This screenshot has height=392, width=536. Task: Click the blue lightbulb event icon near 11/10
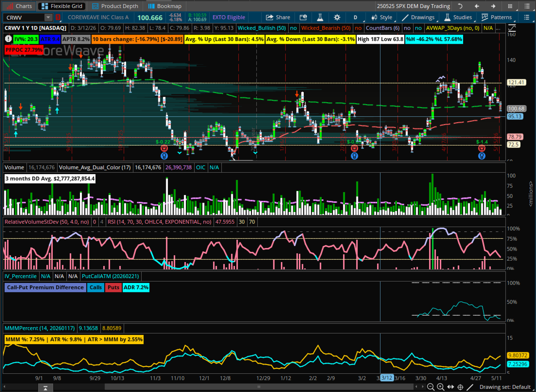click(x=164, y=156)
